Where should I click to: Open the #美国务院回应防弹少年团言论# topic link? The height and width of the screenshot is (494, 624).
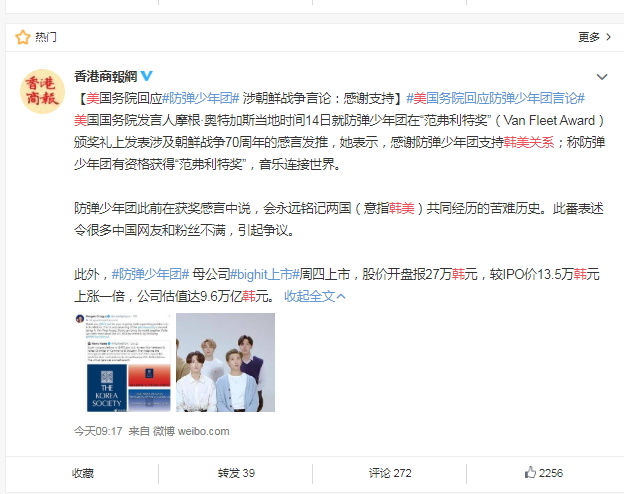(495, 98)
